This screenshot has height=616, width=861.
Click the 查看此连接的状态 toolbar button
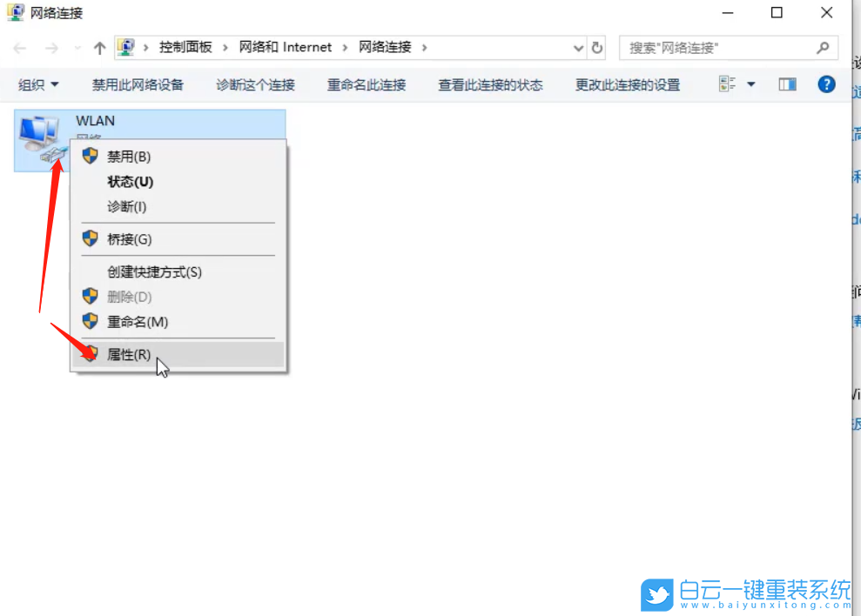click(x=490, y=84)
